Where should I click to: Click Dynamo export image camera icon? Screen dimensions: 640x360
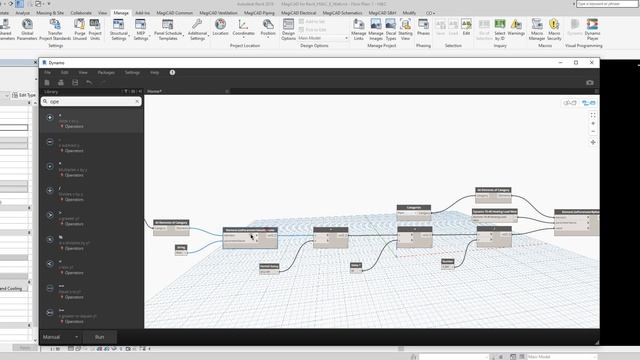coord(590,82)
